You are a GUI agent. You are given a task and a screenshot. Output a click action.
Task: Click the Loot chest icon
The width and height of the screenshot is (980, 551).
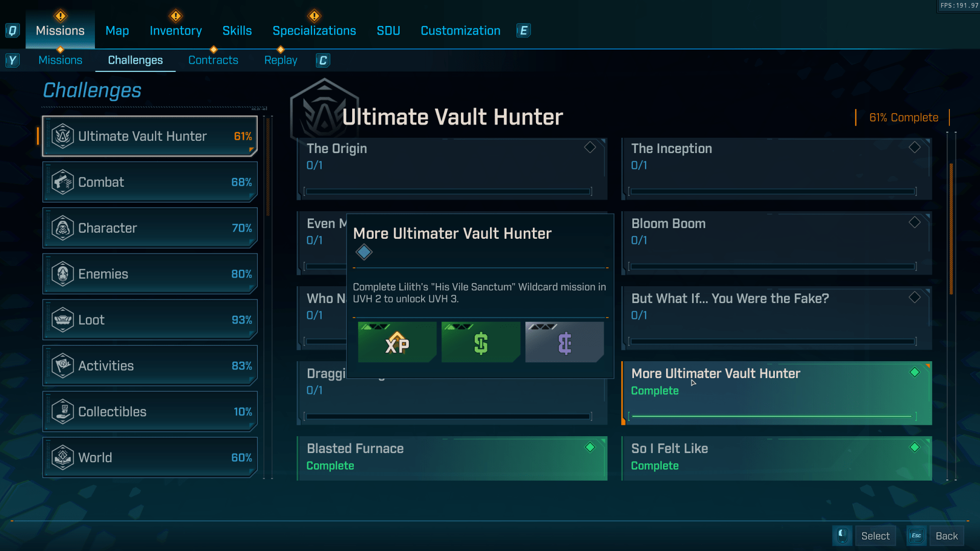pos(62,320)
